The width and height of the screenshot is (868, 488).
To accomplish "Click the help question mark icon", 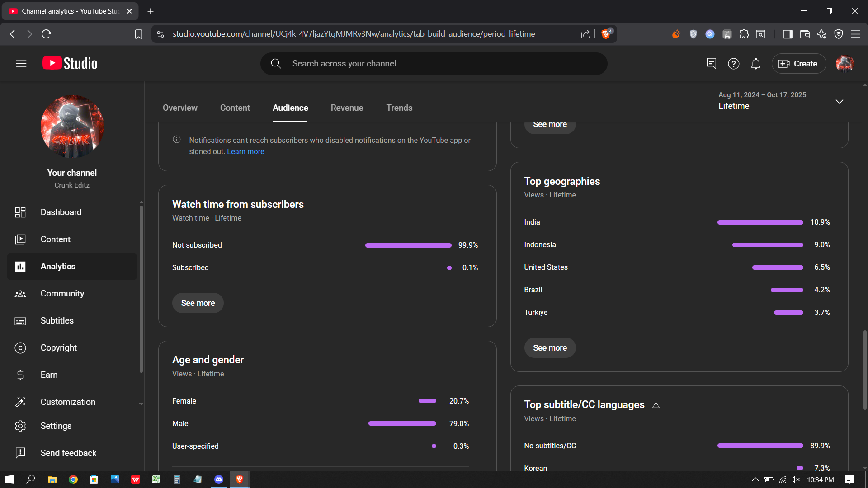I will click(x=733, y=64).
